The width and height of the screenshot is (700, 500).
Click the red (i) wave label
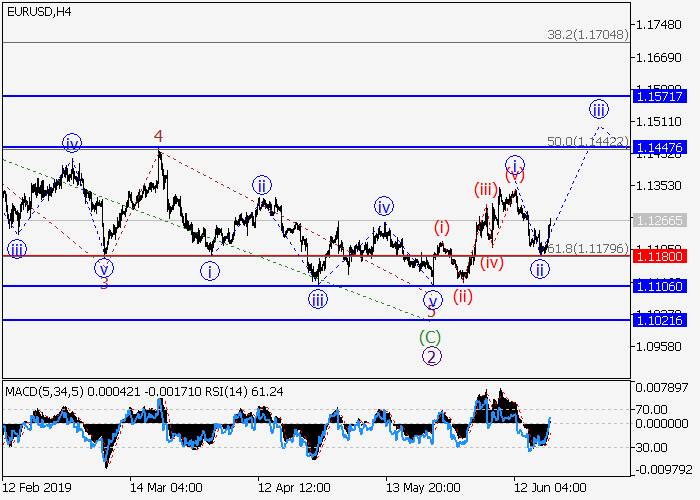click(x=442, y=227)
